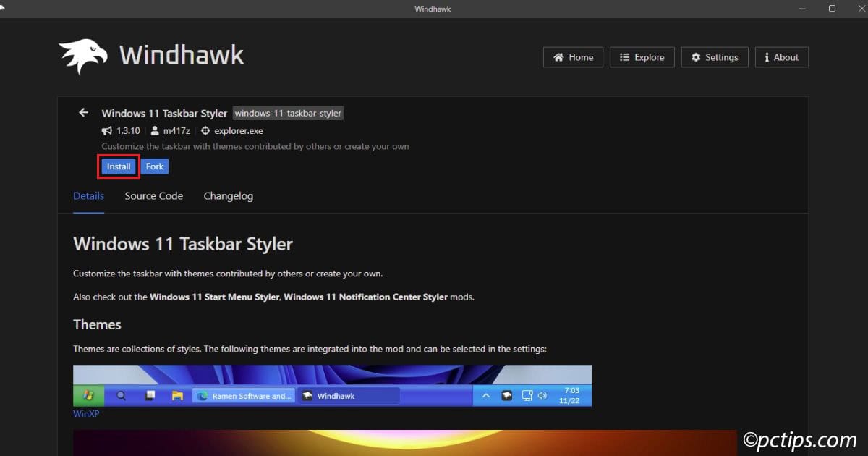Install the Windows 11 Taskbar Styler mod
This screenshot has height=456, width=868.
point(119,166)
